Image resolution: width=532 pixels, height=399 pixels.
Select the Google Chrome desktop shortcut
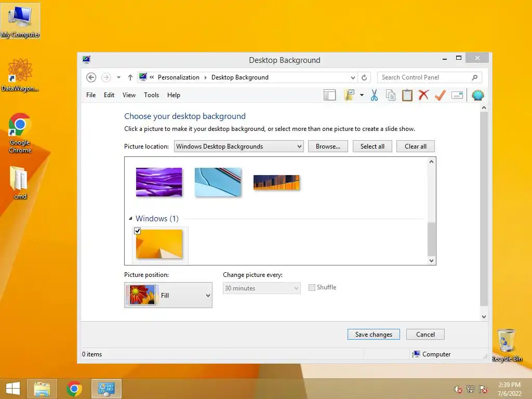pyautogui.click(x=20, y=133)
